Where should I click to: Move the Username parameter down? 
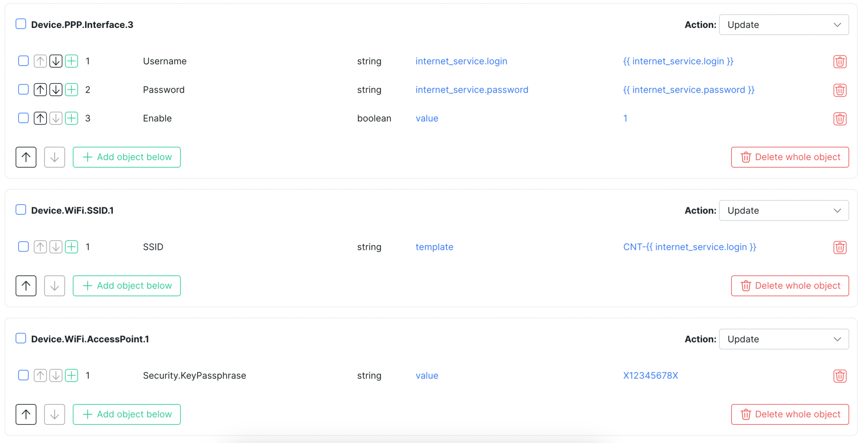(56, 61)
